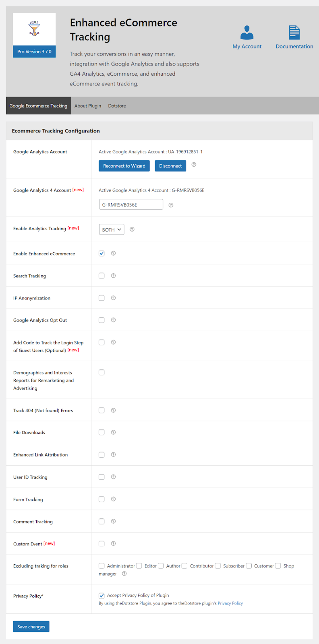Exclude Shop manager role from tracking
The width and height of the screenshot is (319, 644).
[x=278, y=566]
